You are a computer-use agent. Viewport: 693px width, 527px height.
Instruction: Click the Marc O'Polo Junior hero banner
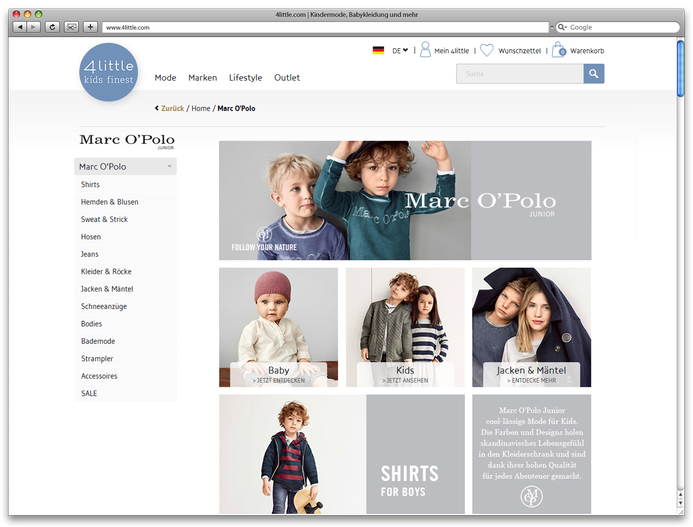pos(405,200)
